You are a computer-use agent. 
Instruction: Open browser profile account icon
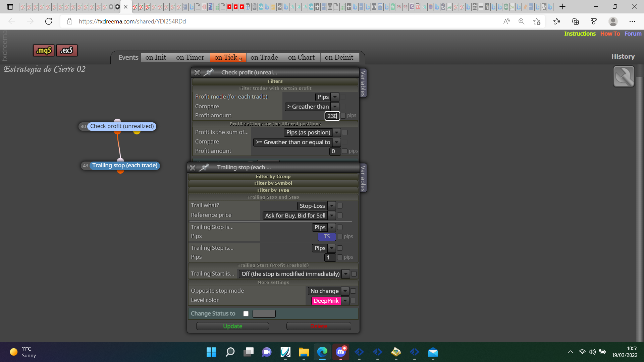(x=613, y=21)
